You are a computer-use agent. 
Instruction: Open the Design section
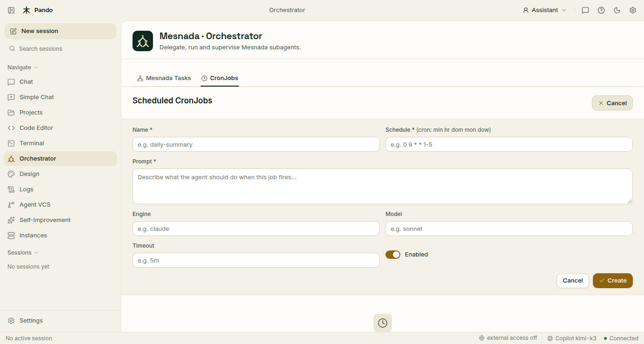point(60,174)
